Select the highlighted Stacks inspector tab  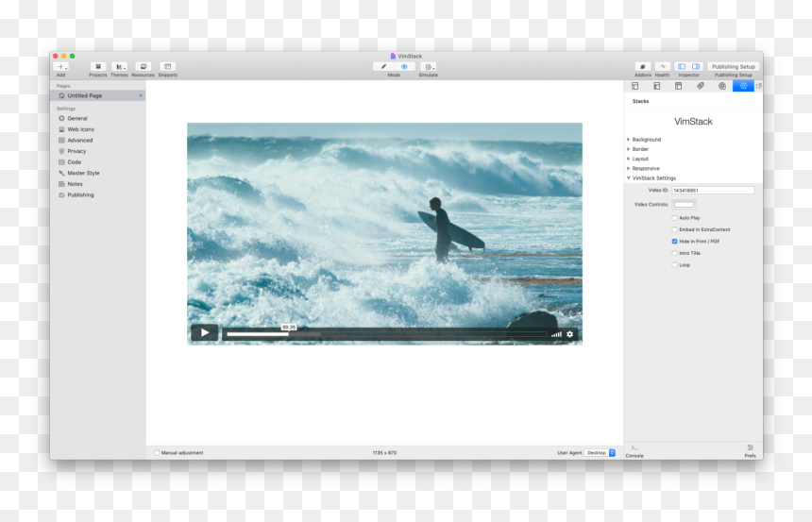(x=743, y=86)
